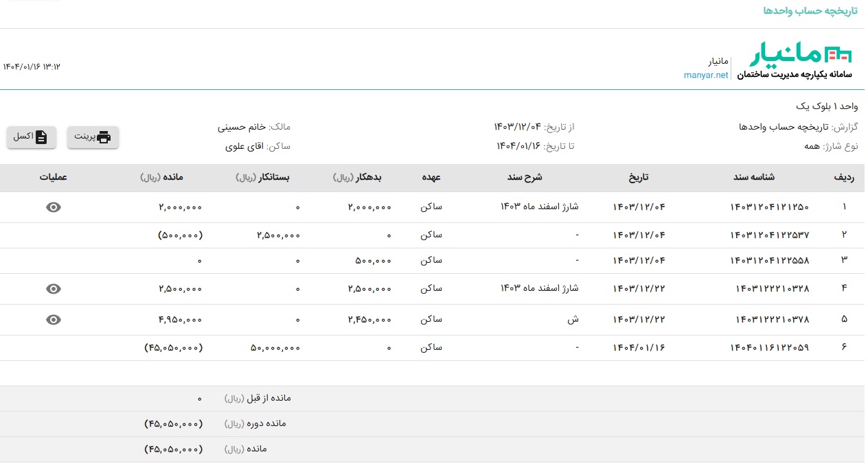The height and width of the screenshot is (470, 868).
Task: Click the from-date value ۱۴۰۳/۱۲/۰۴ in report header
Action: (x=518, y=127)
